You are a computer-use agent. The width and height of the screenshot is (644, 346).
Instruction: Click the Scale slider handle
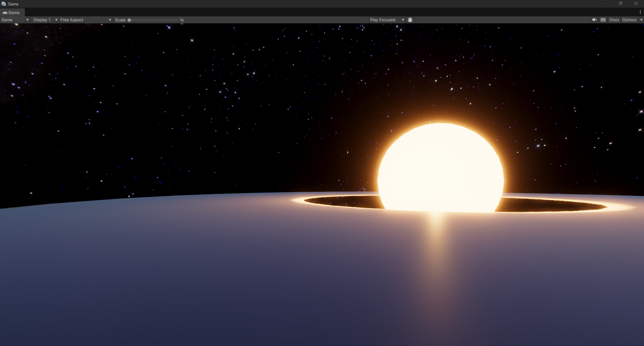(x=129, y=20)
